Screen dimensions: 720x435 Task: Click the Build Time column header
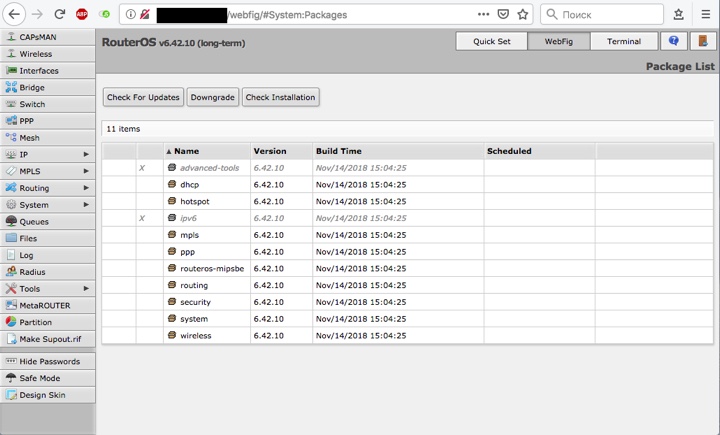(x=398, y=151)
